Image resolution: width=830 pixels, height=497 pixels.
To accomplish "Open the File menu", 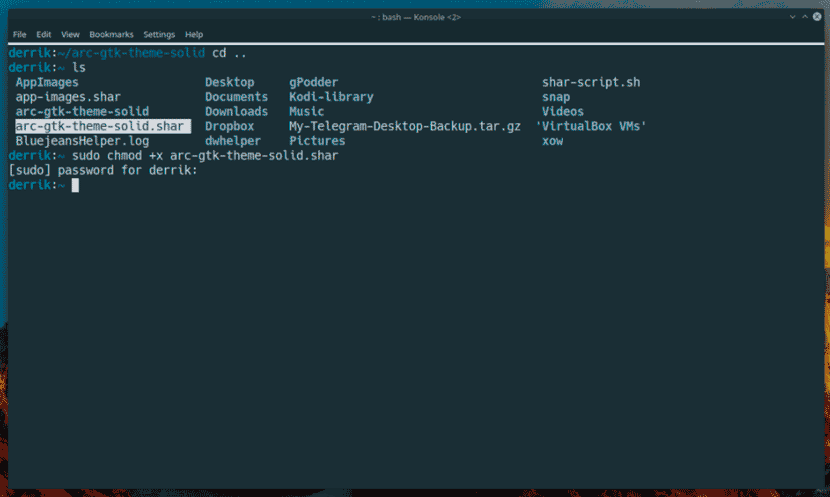I will point(19,34).
